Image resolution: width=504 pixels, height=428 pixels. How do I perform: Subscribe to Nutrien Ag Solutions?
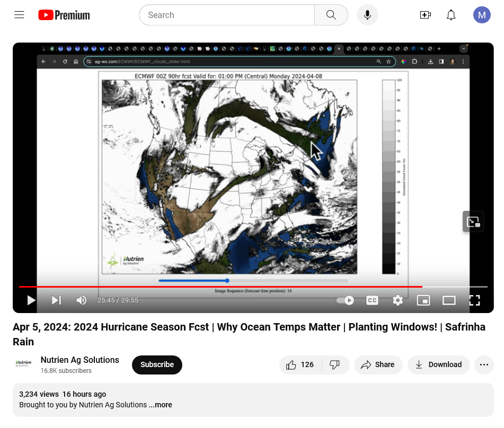(157, 364)
